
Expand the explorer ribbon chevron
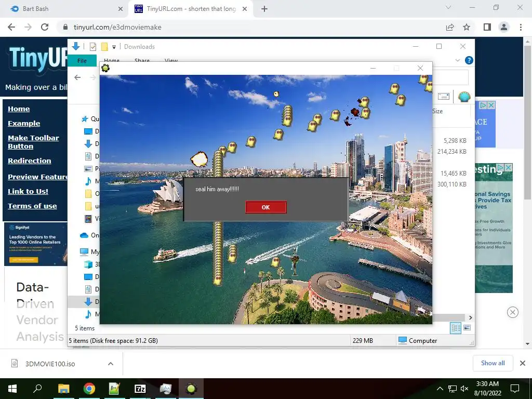point(458,60)
